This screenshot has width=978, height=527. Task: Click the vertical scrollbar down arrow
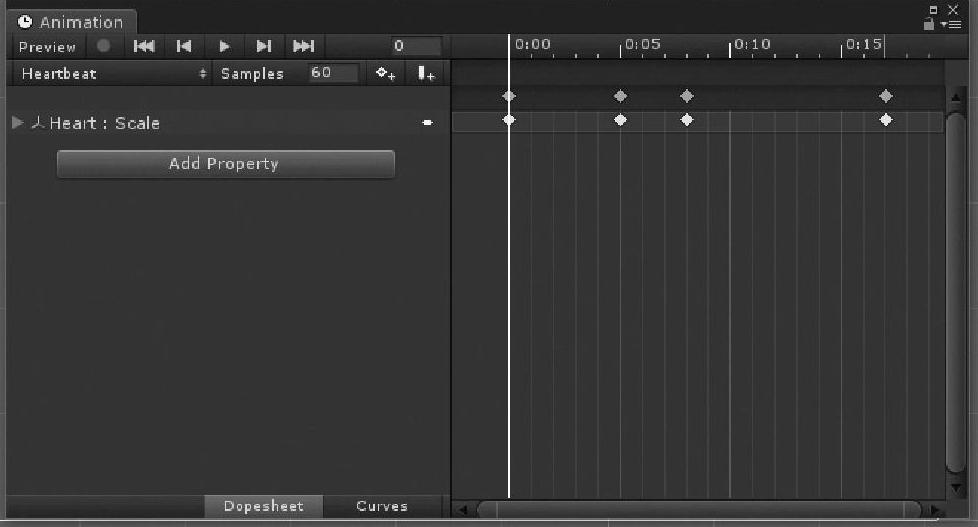(956, 487)
